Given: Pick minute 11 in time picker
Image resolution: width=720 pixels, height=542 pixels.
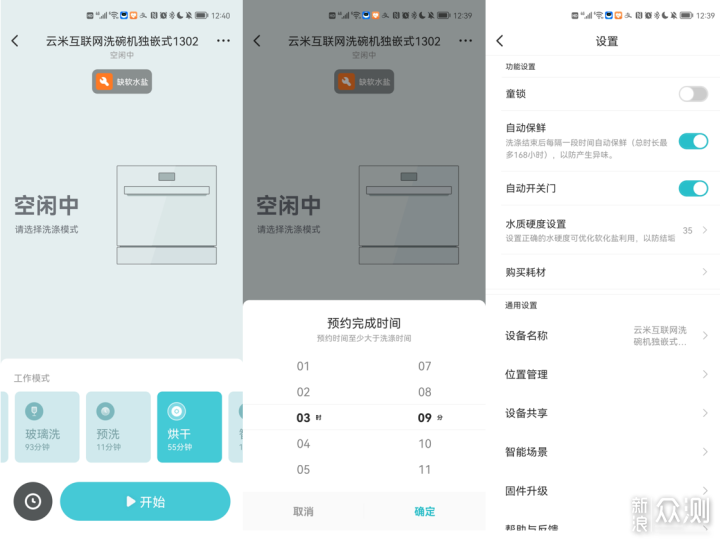Looking at the screenshot, I should 425,469.
